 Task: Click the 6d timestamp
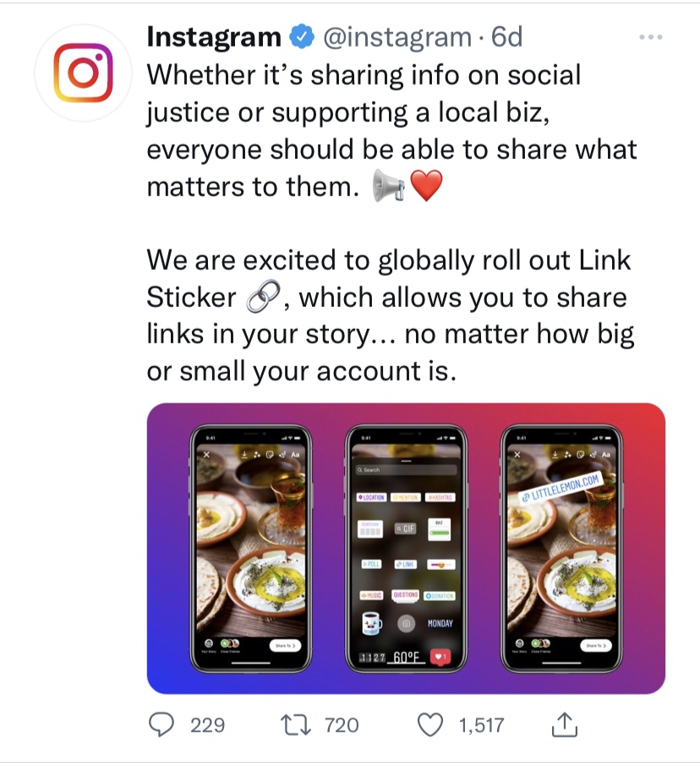(x=506, y=37)
